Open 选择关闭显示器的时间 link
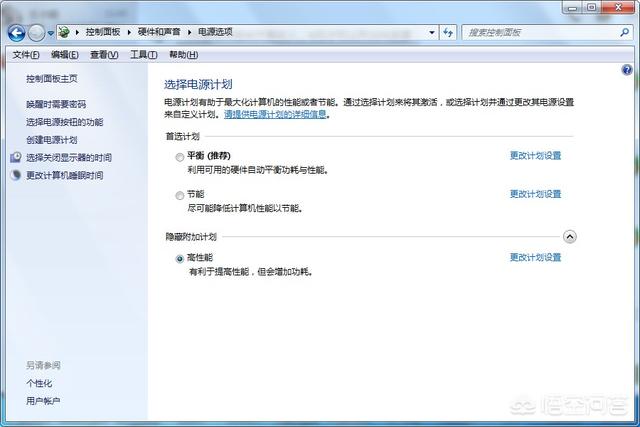Image resolution: width=640 pixels, height=427 pixels. pos(69,158)
